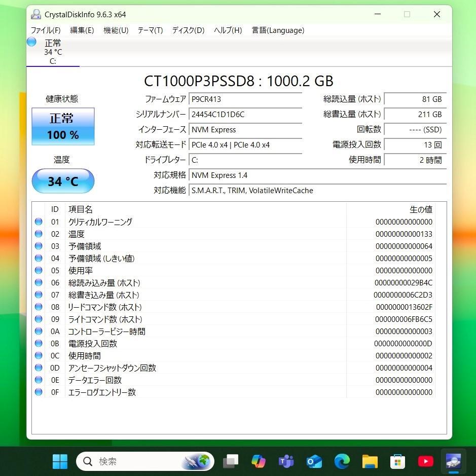Viewport: 476px width, 476px height.
Task: Click status orb for 03 予備領域 row
Action: pyautogui.click(x=39, y=246)
